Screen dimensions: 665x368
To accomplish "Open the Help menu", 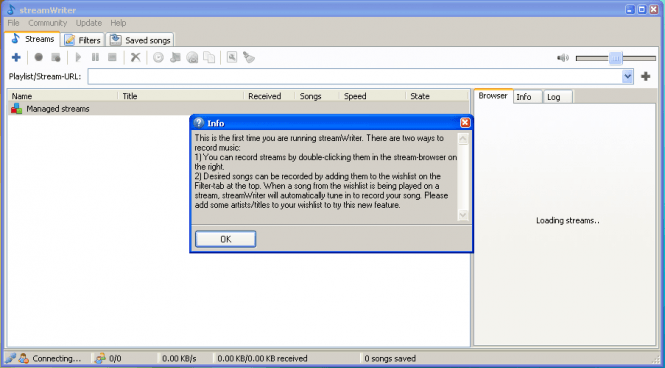I will [118, 23].
